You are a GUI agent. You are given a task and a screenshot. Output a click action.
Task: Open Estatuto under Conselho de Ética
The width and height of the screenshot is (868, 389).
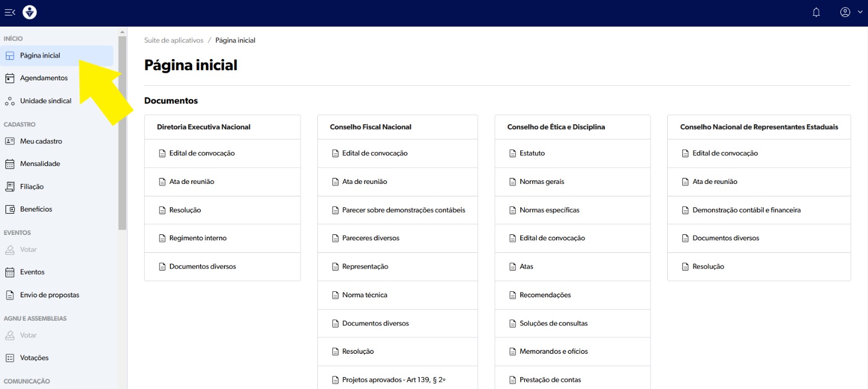tap(532, 154)
